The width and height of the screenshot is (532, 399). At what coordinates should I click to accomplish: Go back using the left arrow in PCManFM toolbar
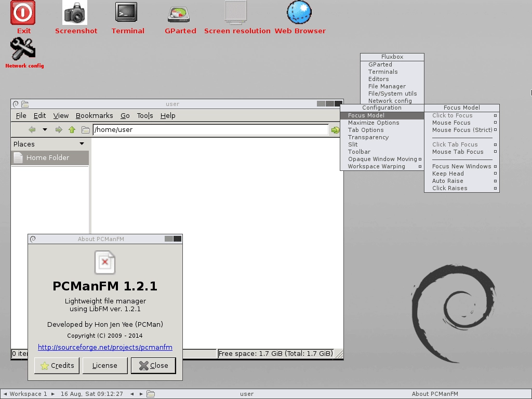32,129
